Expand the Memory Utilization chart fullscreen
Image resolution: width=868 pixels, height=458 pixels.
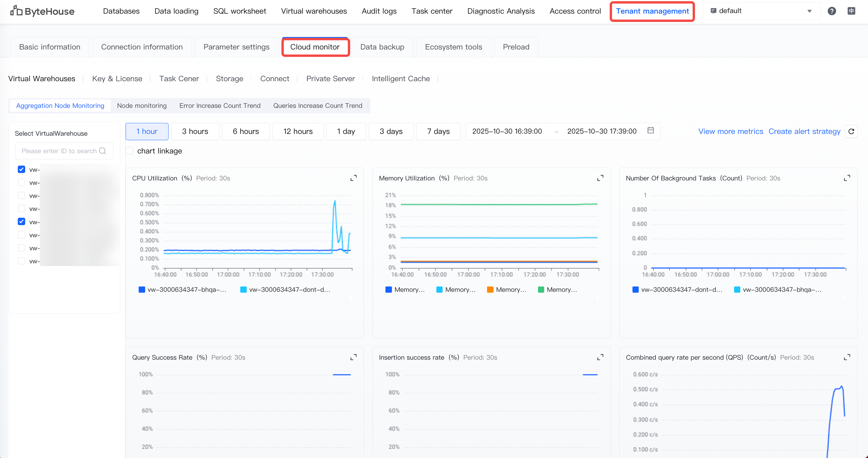pos(600,178)
